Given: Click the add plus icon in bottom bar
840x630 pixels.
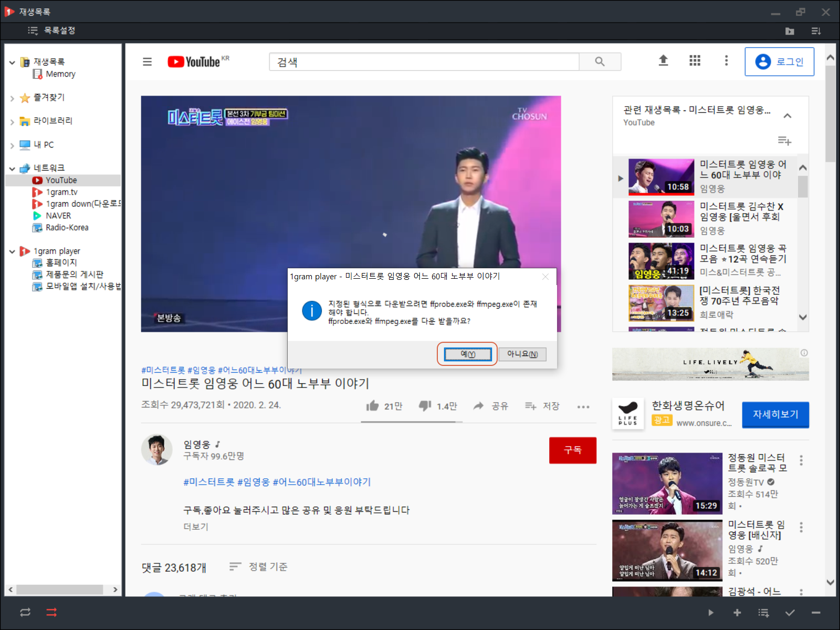Looking at the screenshot, I should 737,613.
